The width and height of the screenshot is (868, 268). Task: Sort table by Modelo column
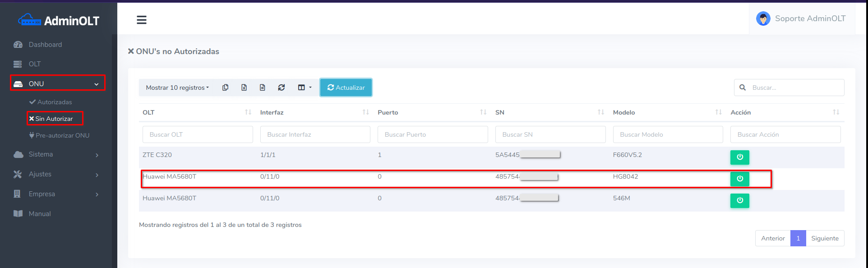667,112
